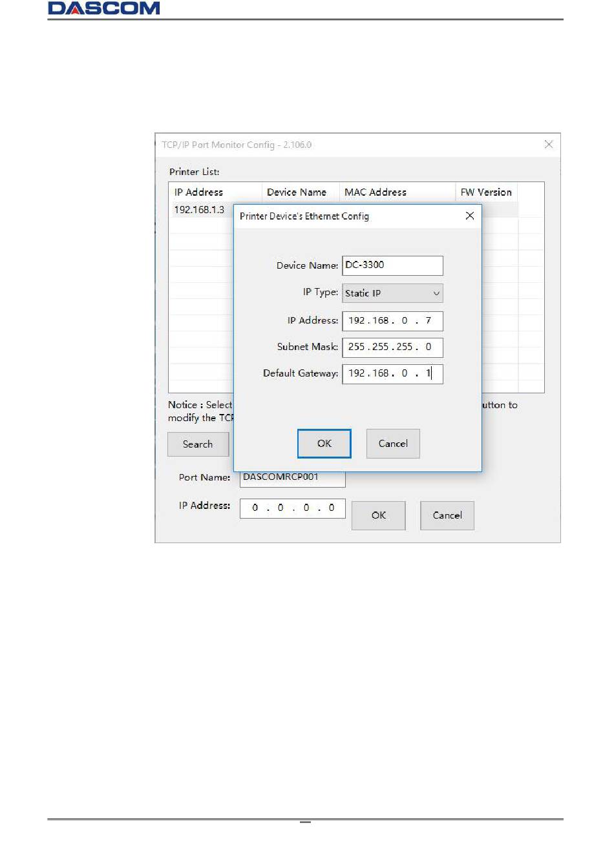Click the IP Address column header
Viewport: 614px width, 868px height.
[x=198, y=192]
